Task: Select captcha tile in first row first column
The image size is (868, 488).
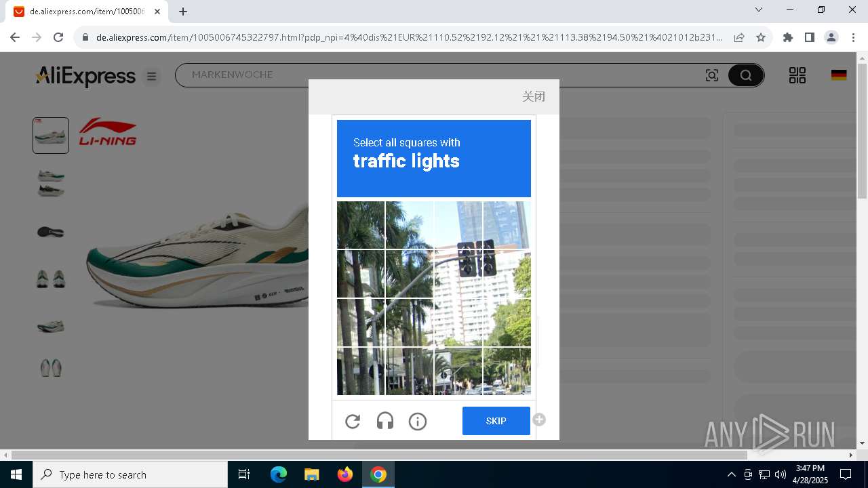Action: click(x=361, y=225)
